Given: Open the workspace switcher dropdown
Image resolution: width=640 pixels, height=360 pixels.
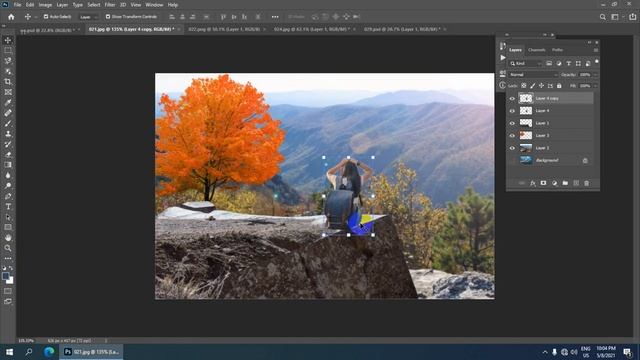Looking at the screenshot, I should [616, 17].
